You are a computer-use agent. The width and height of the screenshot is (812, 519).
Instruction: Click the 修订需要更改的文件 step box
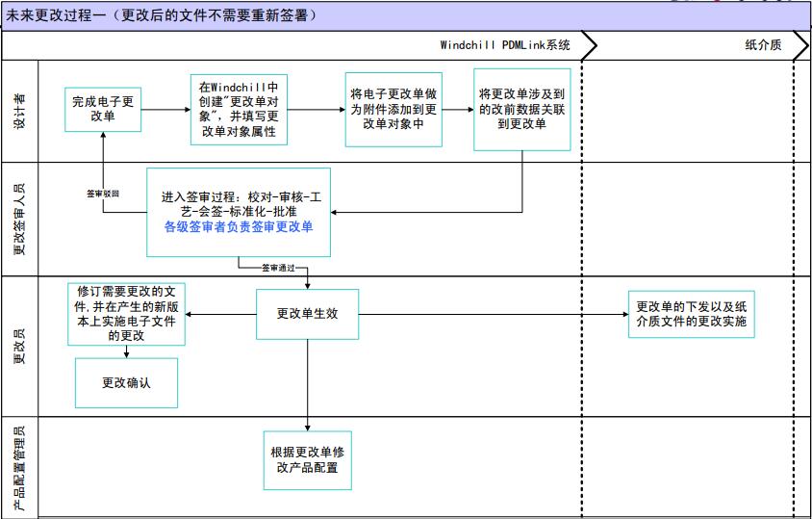click(x=126, y=314)
